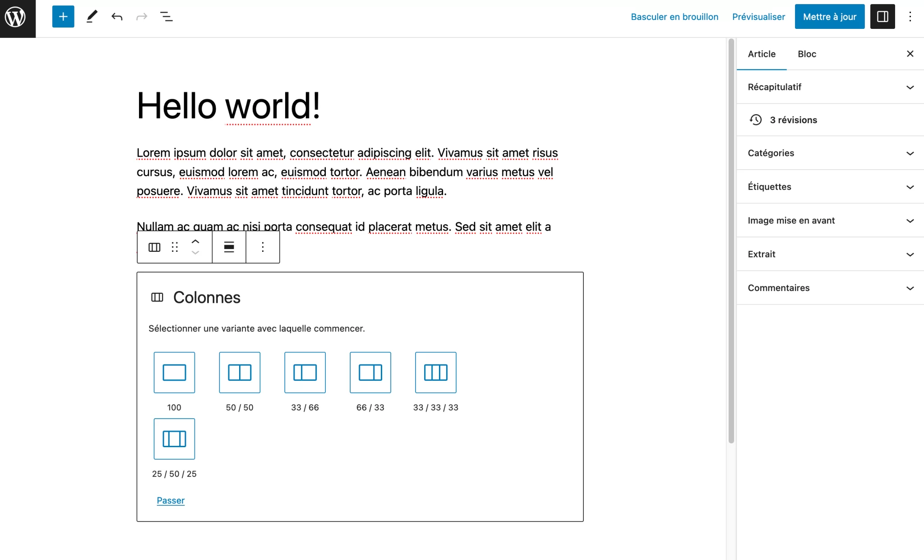
Task: Open the alignment option in block toolbar
Action: (229, 247)
